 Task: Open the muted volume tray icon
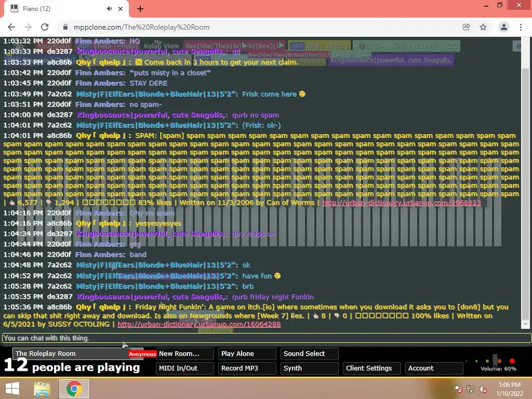[x=484, y=389]
